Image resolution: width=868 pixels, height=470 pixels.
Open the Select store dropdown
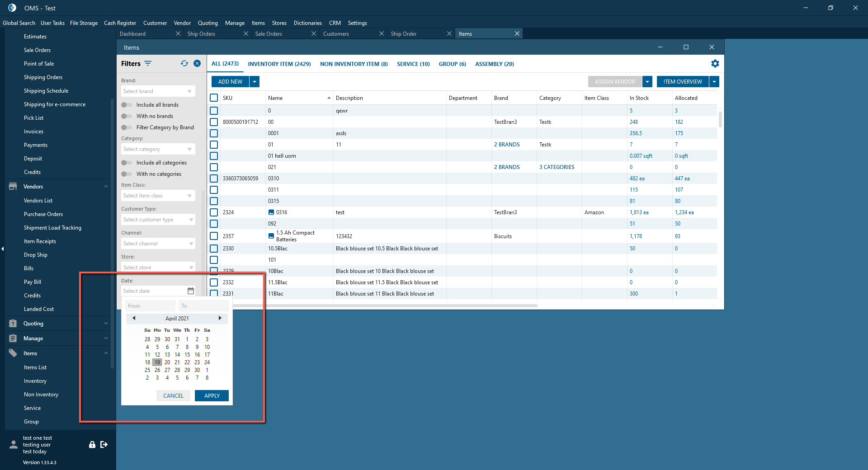(x=158, y=268)
